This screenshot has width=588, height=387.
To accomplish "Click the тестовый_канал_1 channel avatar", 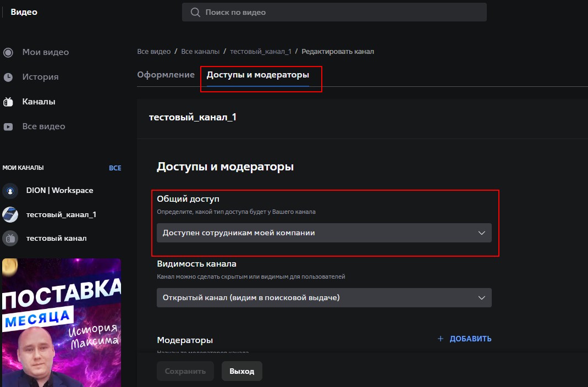I will pyautogui.click(x=10, y=214).
